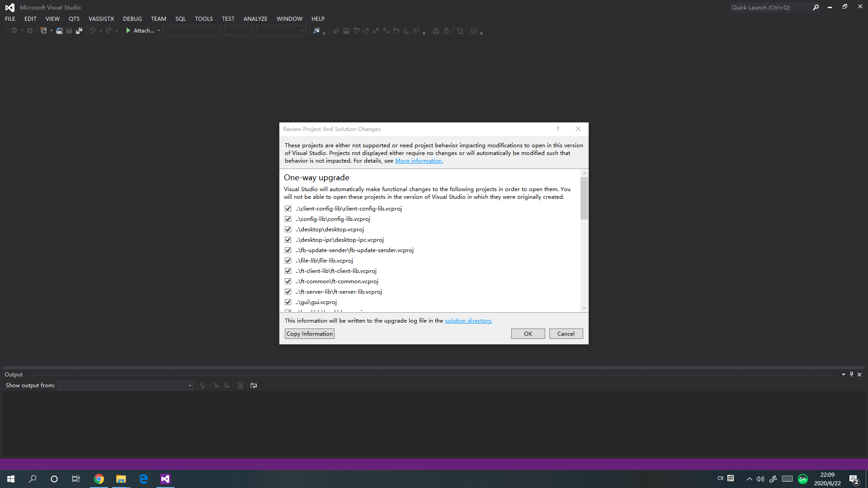This screenshot has width=868, height=488.
Task: Uncheck gui.vcproj in the upgrade list
Action: (288, 302)
